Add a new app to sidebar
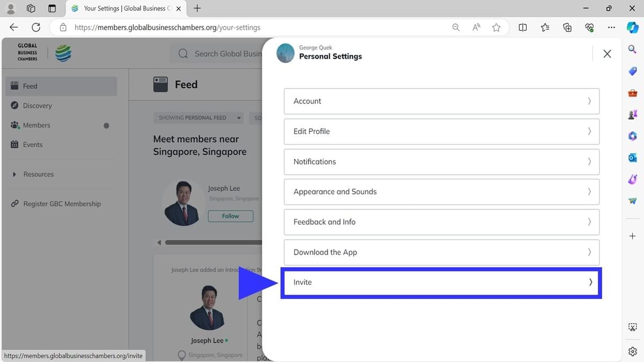644x362 pixels. click(x=632, y=236)
